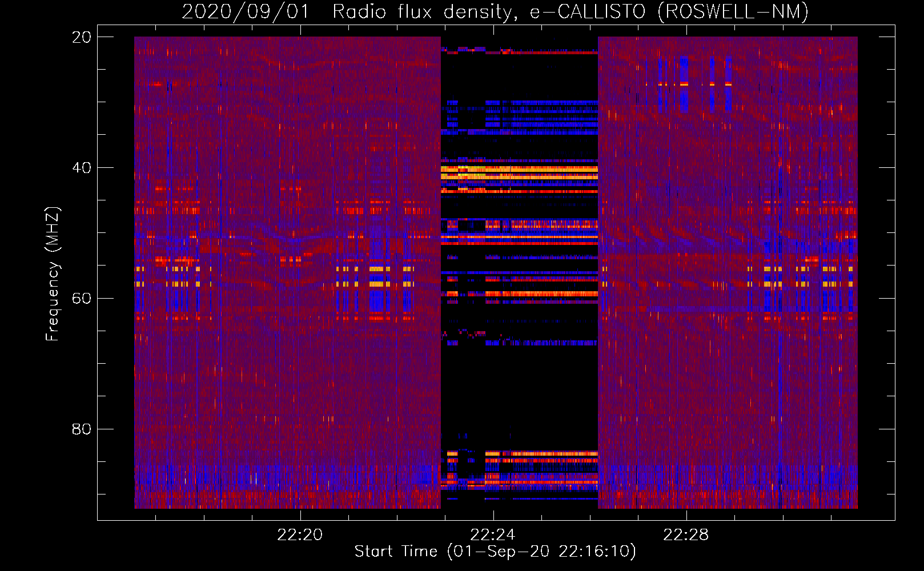Click the 'Start Time (01-Sep-20 22:16:10)' label

pos(495,552)
